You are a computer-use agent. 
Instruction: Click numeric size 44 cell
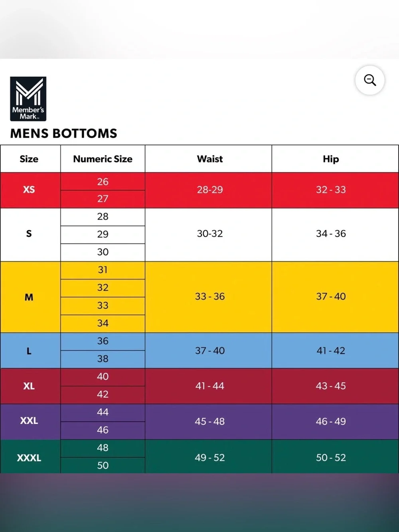click(103, 412)
